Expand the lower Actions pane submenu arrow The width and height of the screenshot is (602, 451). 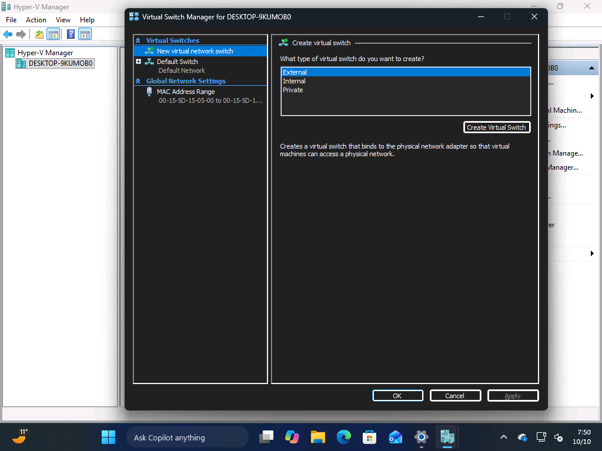pos(592,253)
